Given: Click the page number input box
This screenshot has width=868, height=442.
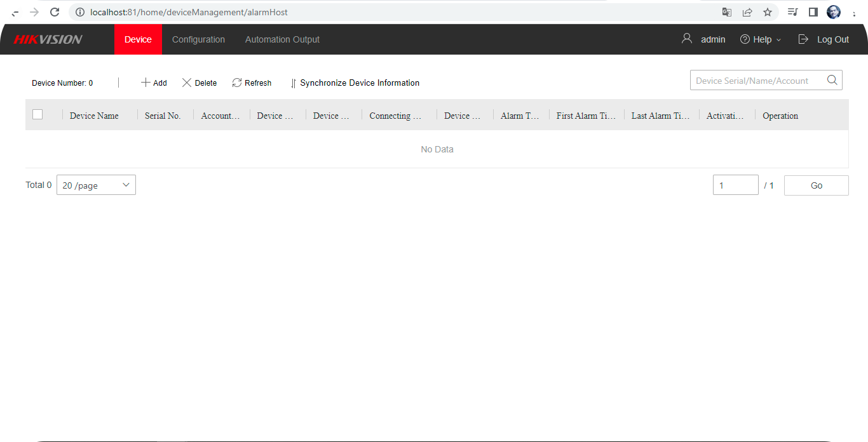Looking at the screenshot, I should tap(735, 185).
